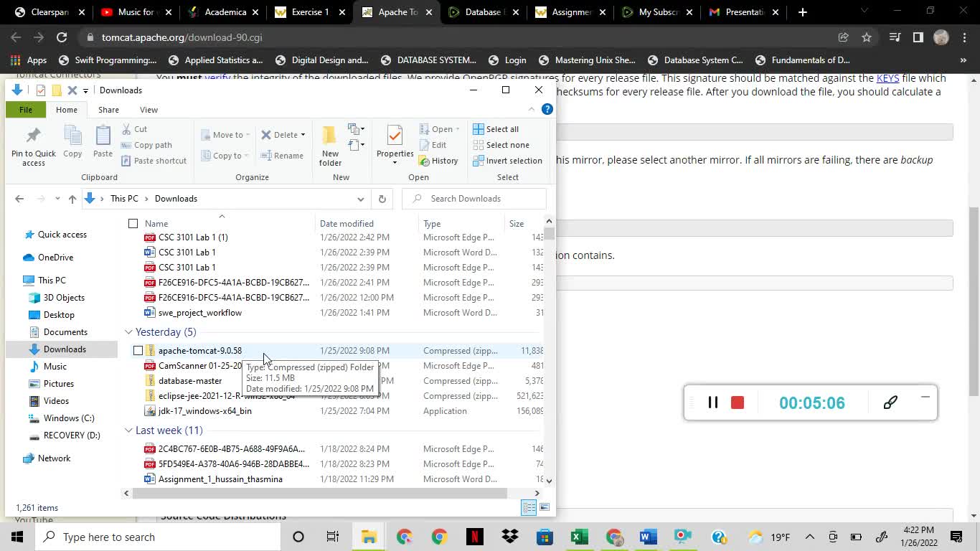Open the Move to dropdown
This screenshot has width=980, height=551.
pyautogui.click(x=225, y=135)
